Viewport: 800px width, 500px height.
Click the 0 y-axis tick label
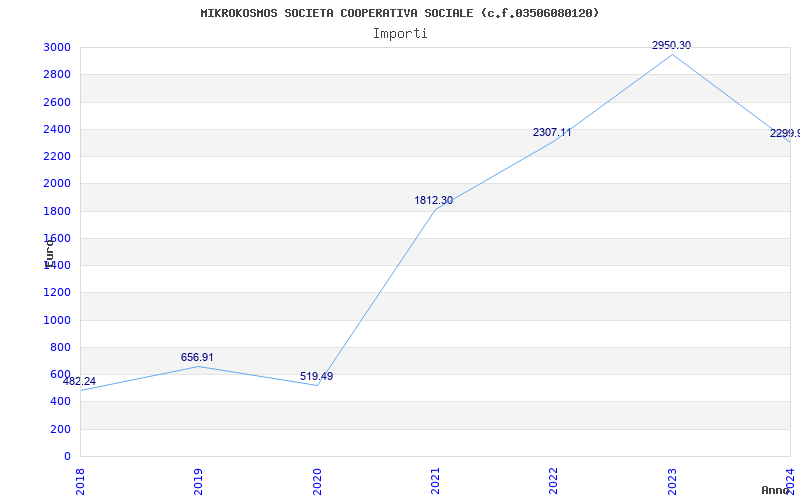(x=67, y=456)
